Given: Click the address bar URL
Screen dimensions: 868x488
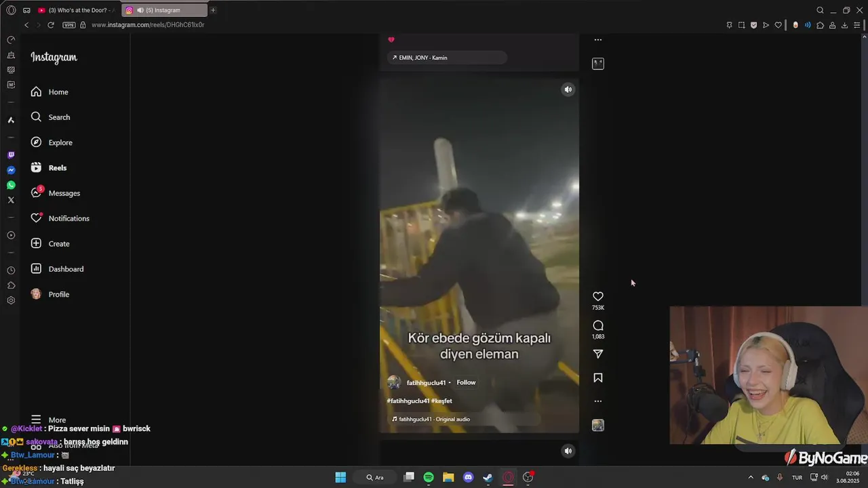Looking at the screenshot, I should tap(148, 25).
